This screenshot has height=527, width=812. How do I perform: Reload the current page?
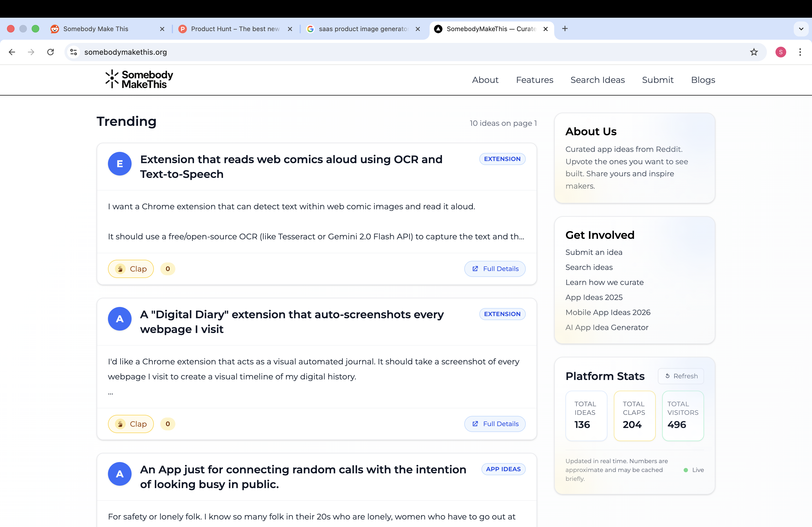click(50, 52)
